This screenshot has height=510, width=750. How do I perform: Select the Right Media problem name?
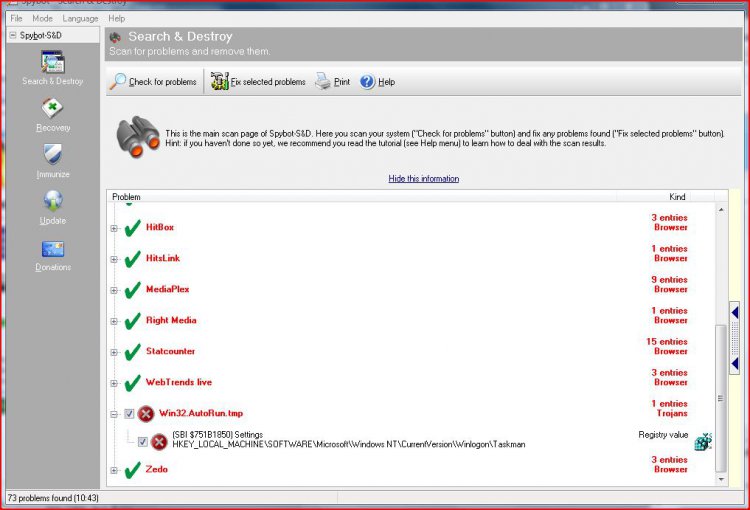click(x=171, y=320)
